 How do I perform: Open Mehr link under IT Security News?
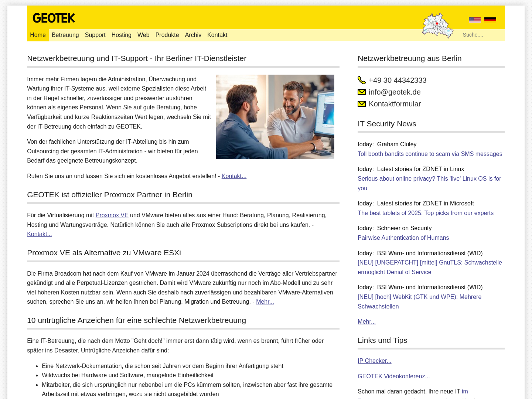pos(366,322)
